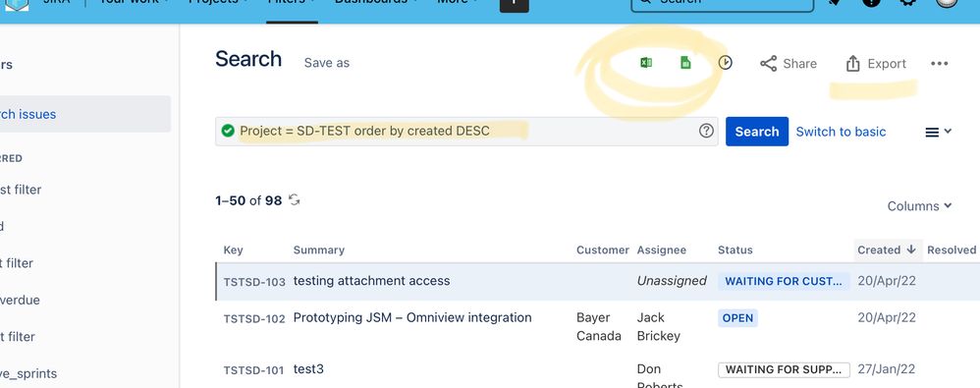
Task: Click the Google Sheets export icon
Action: click(x=685, y=63)
